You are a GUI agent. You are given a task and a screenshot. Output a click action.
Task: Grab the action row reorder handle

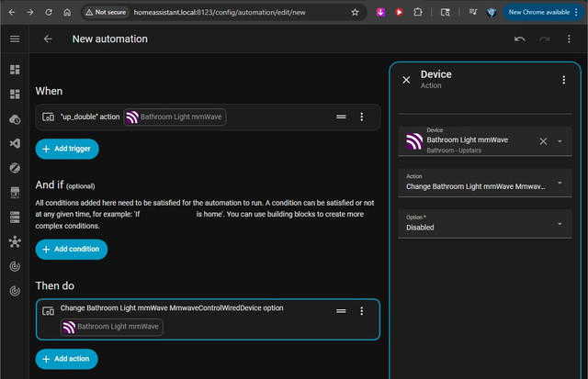click(x=341, y=311)
